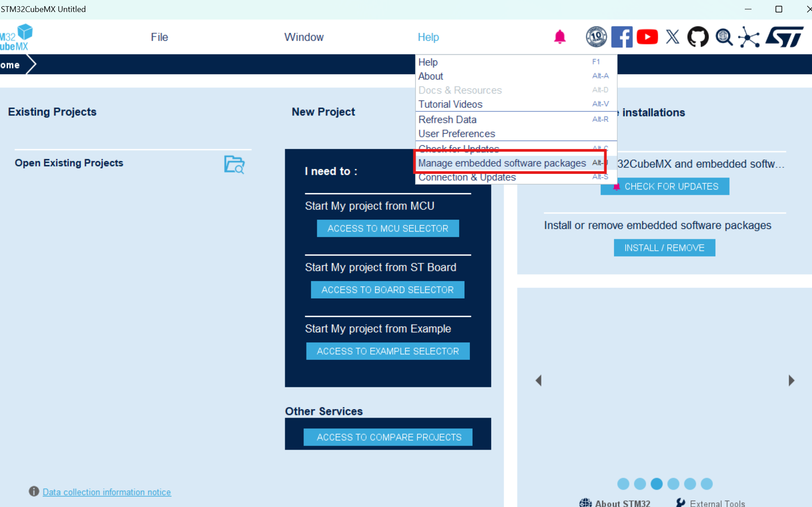812x507 pixels.
Task: Select Help entry with F1 shortcut
Action: (x=516, y=62)
